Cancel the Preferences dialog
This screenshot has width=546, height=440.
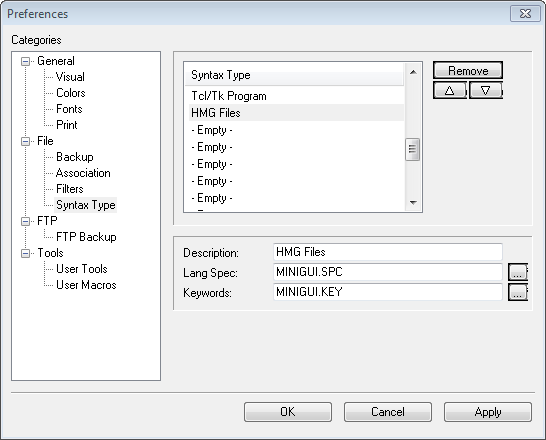(388, 412)
